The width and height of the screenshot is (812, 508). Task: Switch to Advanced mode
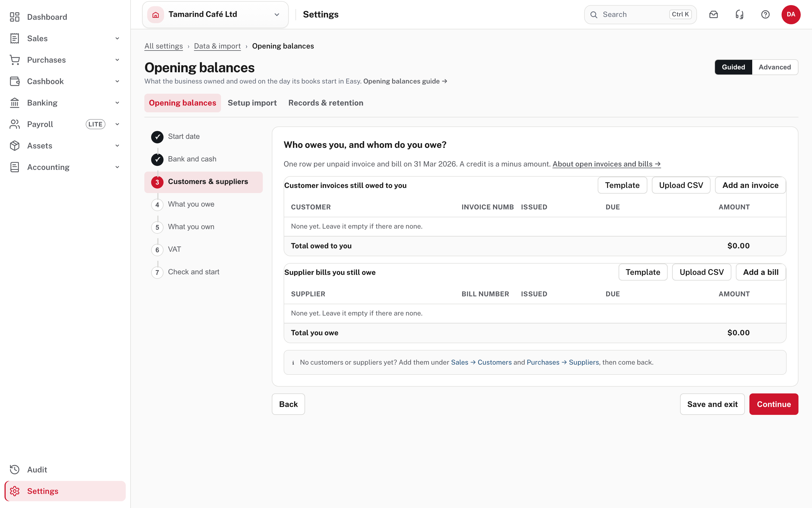(x=775, y=67)
